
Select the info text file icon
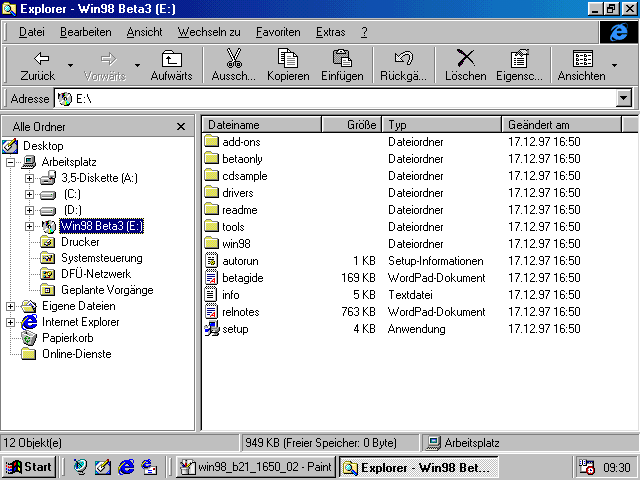coord(211,295)
